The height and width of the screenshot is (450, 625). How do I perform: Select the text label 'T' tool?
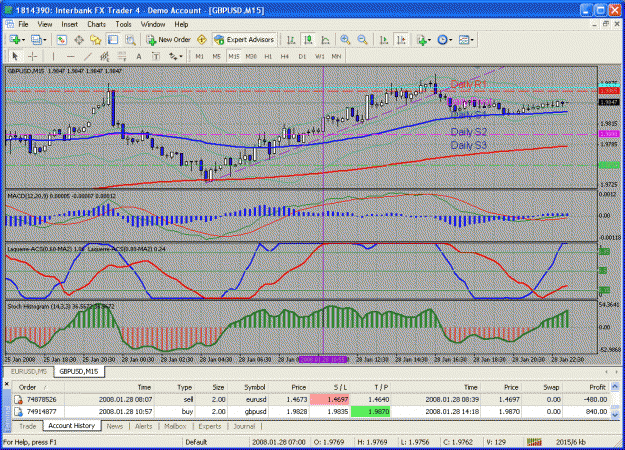pyautogui.click(x=156, y=57)
